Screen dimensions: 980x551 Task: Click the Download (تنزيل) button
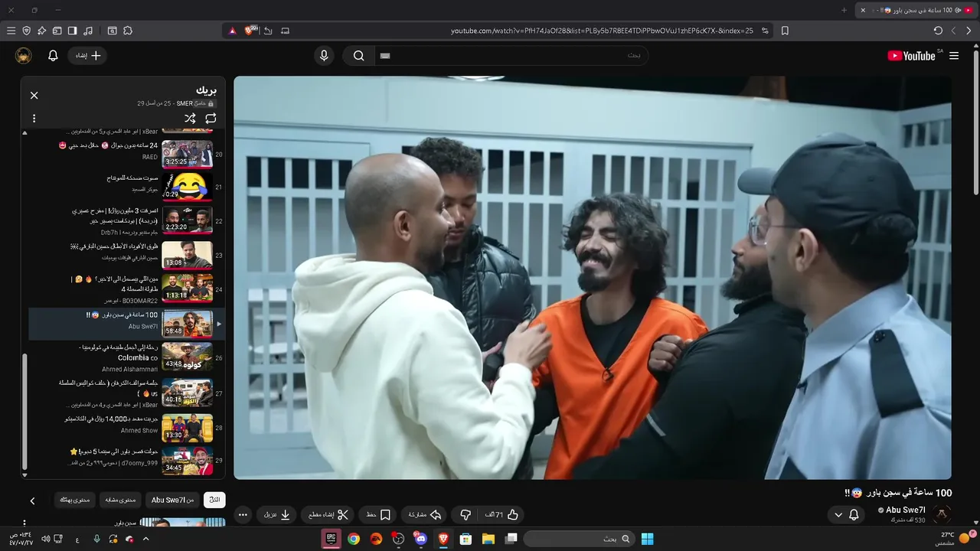[277, 515]
